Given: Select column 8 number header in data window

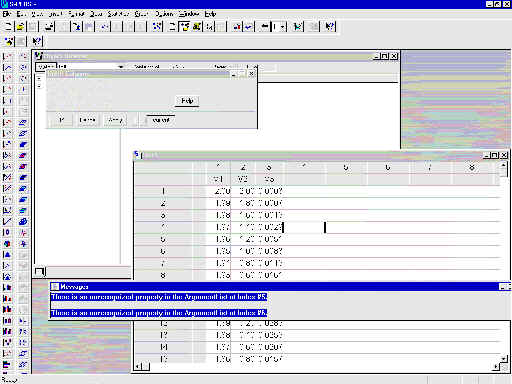Looking at the screenshot, I should (472, 167).
